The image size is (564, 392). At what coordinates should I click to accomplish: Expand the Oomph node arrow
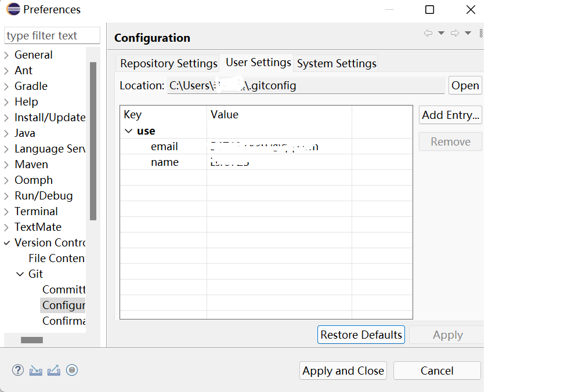click(x=6, y=180)
